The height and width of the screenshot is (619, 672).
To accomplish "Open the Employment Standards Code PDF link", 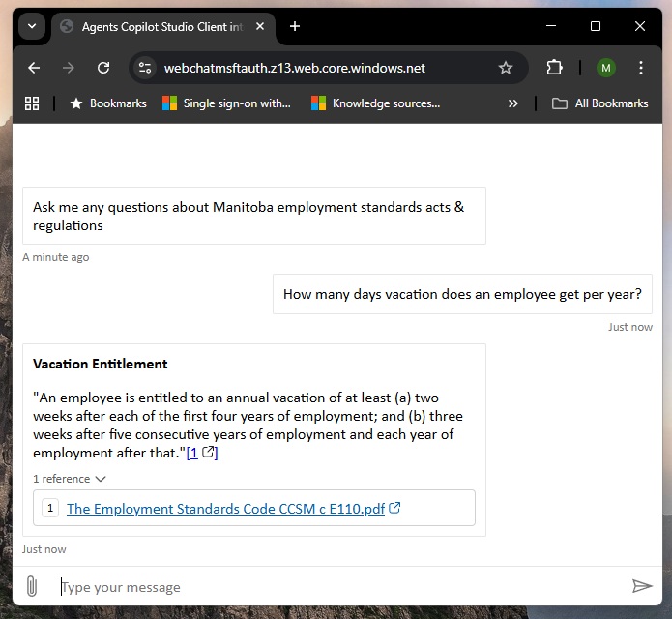I will [x=225, y=509].
